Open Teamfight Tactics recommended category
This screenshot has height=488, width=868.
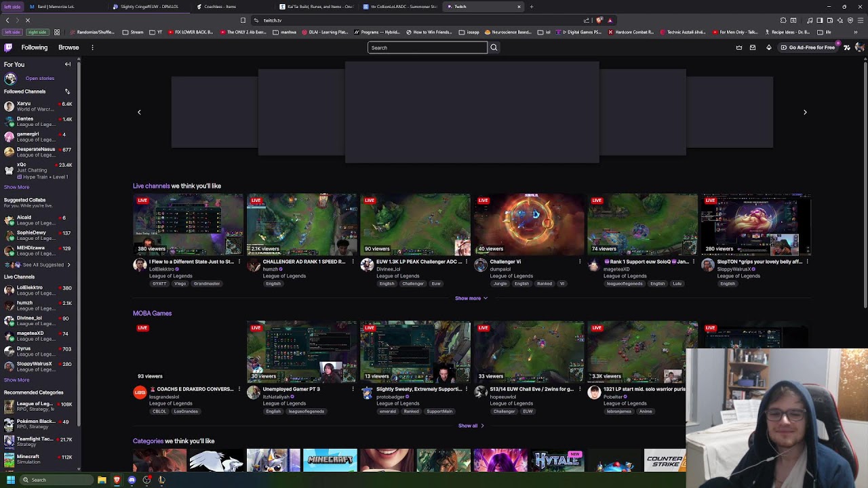(x=39, y=441)
